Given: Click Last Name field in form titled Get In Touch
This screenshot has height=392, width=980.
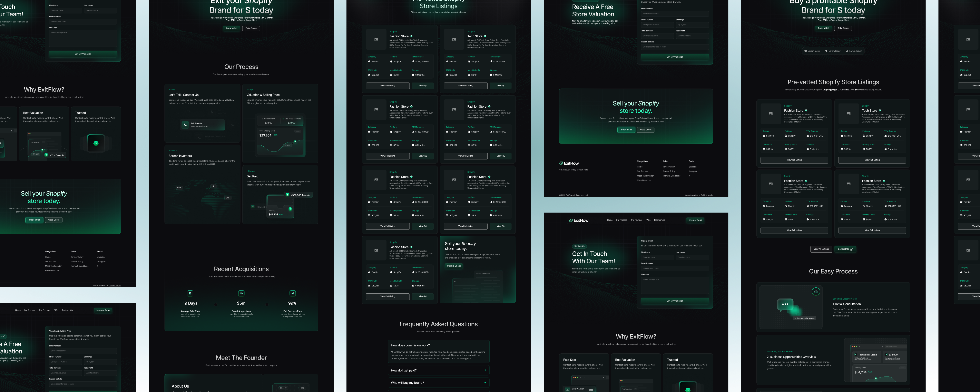Looking at the screenshot, I should 692,258.
